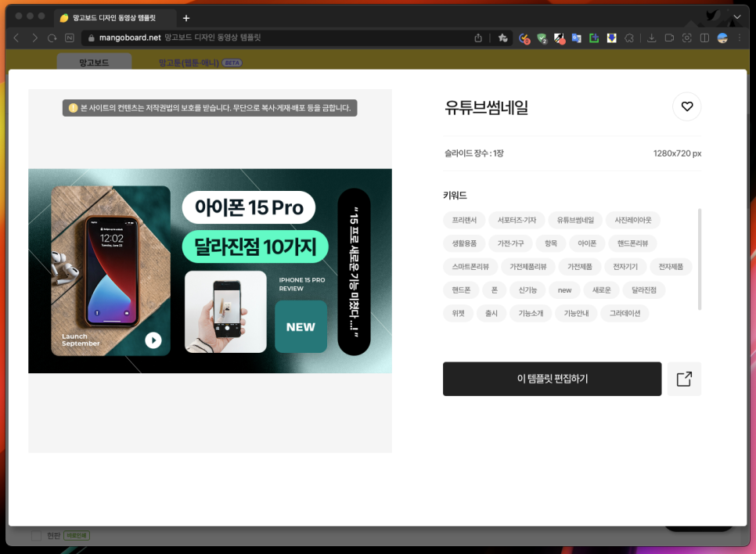Image resolution: width=756 pixels, height=554 pixels.
Task: Toggle the browser sidebar panel icon
Action: click(x=704, y=38)
